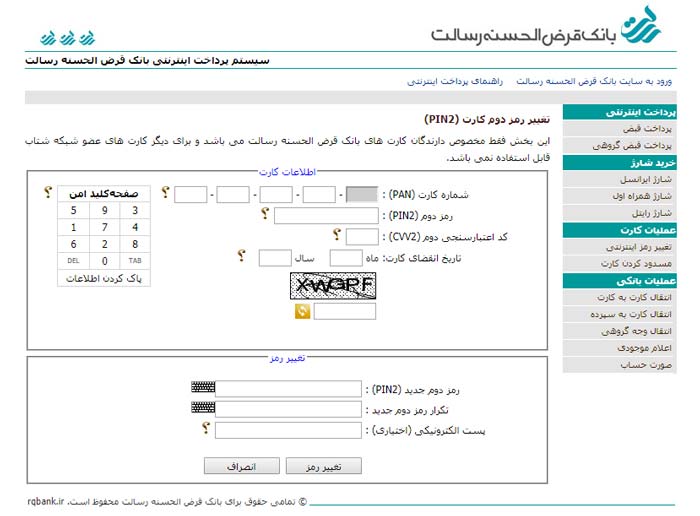Viewport: 700px width, 516px height.
Task: Select تغییر رمز اینترنتی in the sidebar
Action: click(620, 247)
